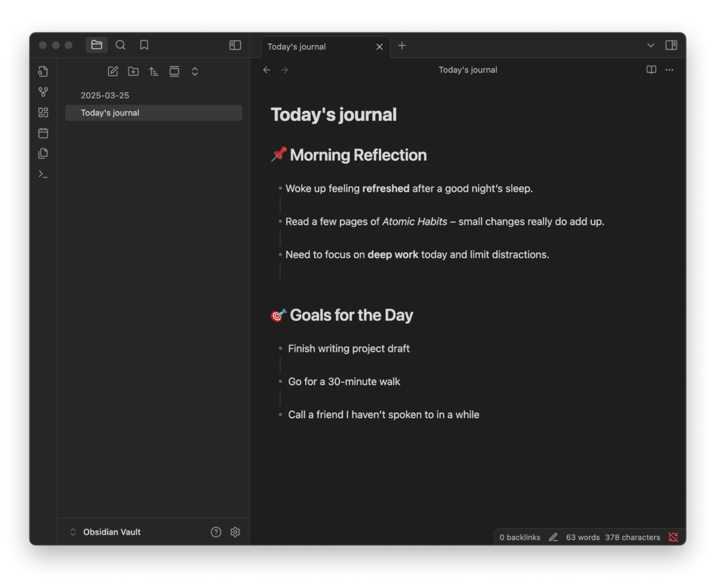
Task: Collapse or expand all explorer items
Action: [x=195, y=71]
